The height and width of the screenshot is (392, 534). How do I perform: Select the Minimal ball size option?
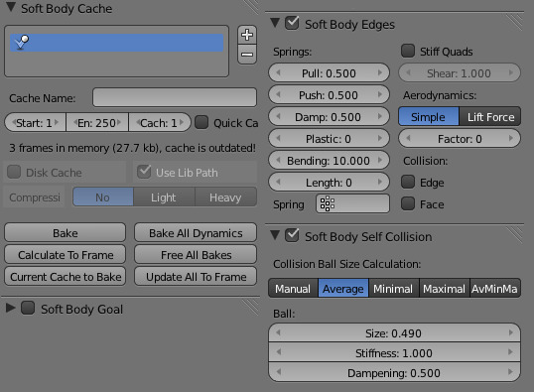[x=393, y=289]
